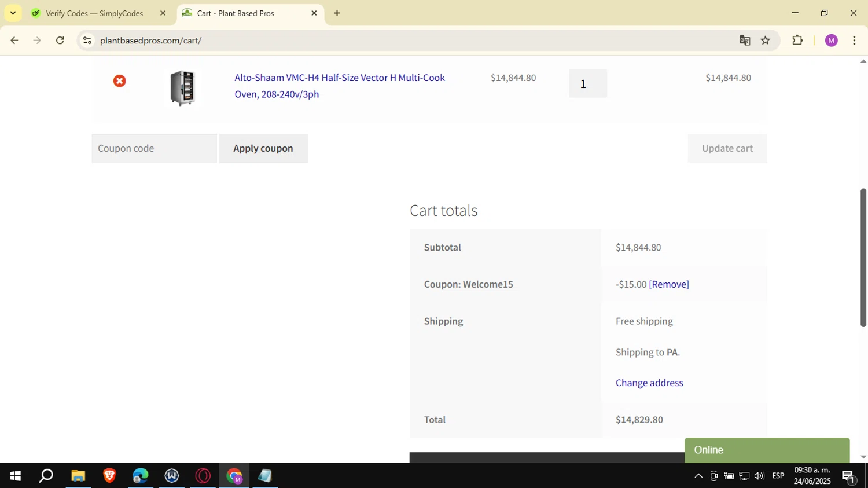The image size is (868, 488).
Task: Click the Free shipping text
Action: (x=644, y=321)
